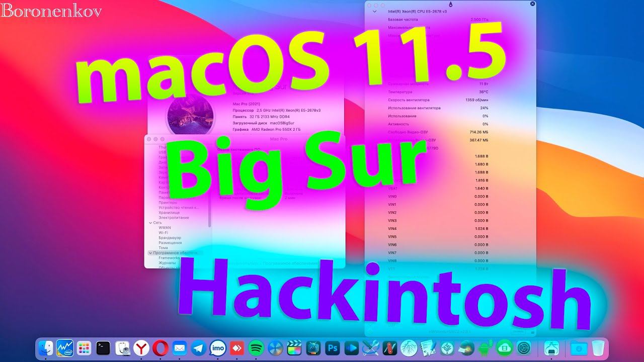Image resolution: width=644 pixels, height=362 pixels.
Task: Open Finder from the dock
Action: 46,348
